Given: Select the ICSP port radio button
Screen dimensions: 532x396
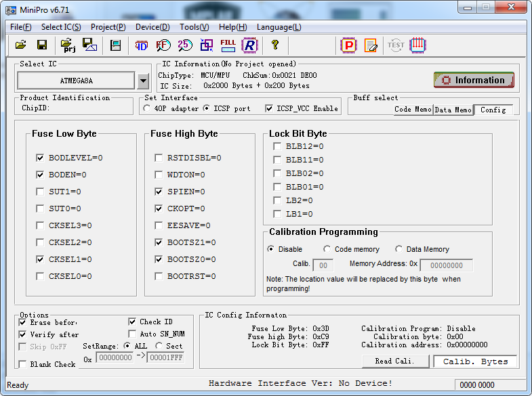Looking at the screenshot, I should click(x=206, y=108).
